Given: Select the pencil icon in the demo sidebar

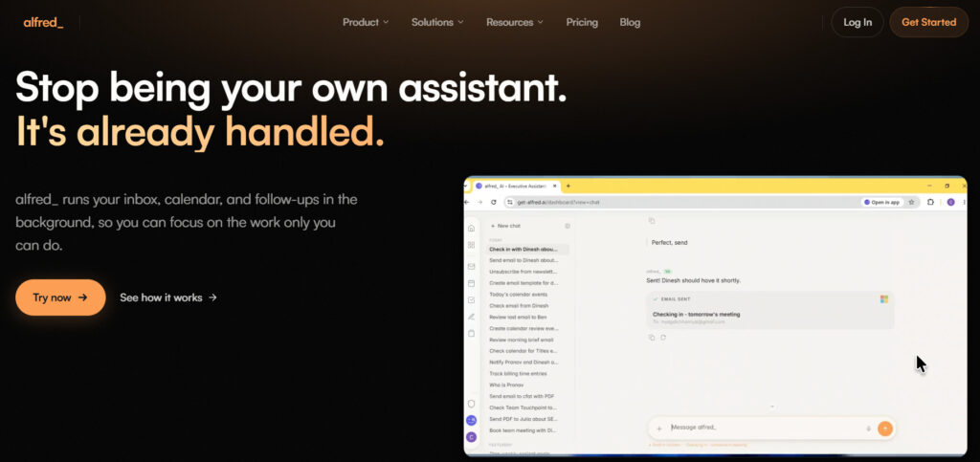Looking at the screenshot, I should click(471, 318).
